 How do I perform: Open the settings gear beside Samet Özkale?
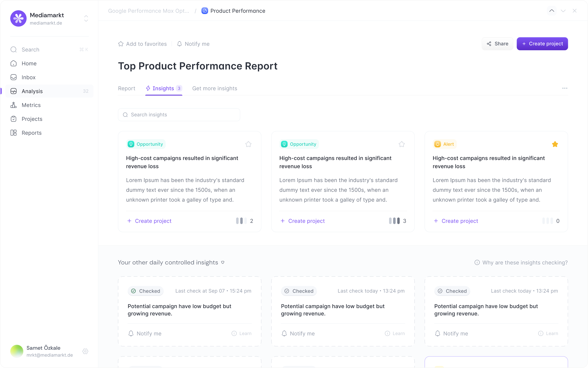pyautogui.click(x=85, y=351)
